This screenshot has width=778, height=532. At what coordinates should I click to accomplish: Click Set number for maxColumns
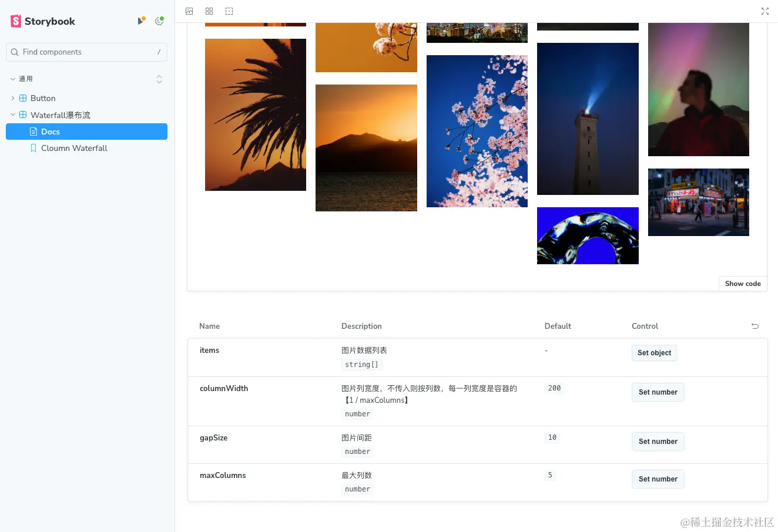pyautogui.click(x=658, y=479)
